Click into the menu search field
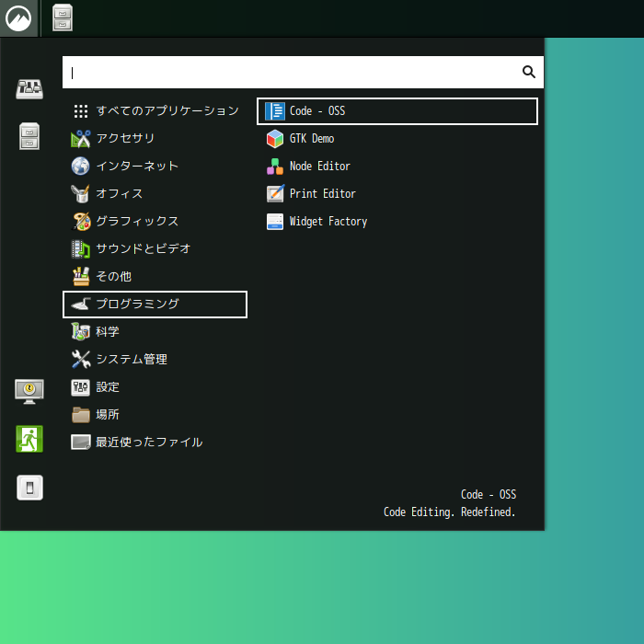Image resolution: width=644 pixels, height=644 pixels. (303, 73)
